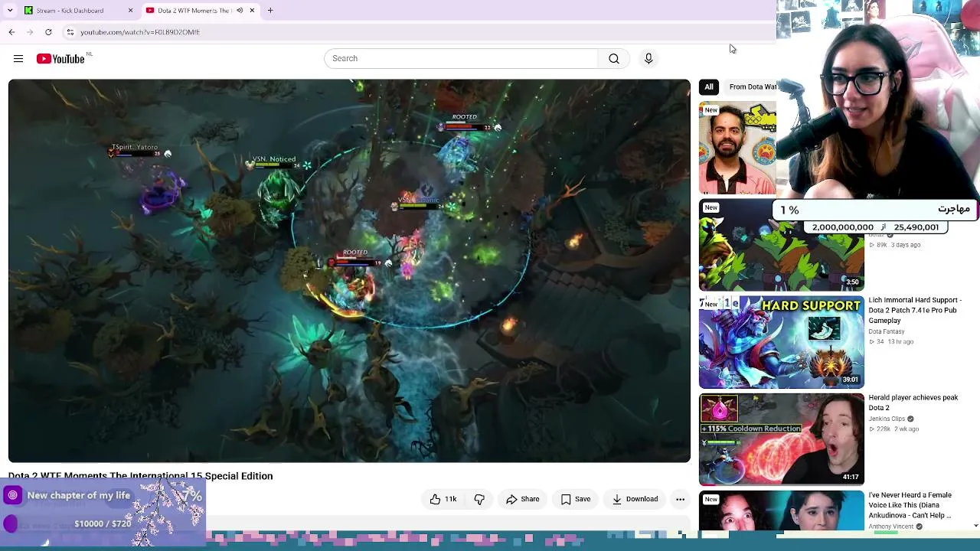Select the Dota 2 WTF Moments tab
The width and height of the screenshot is (980, 551).
200,11
